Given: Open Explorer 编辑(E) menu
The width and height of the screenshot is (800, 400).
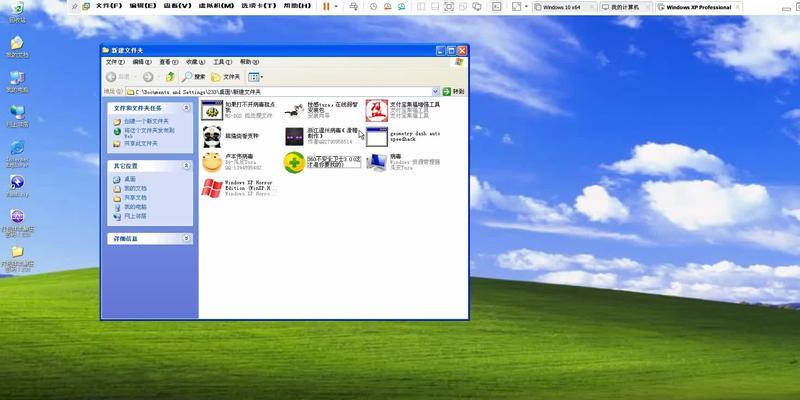Looking at the screenshot, I should click(x=142, y=62).
